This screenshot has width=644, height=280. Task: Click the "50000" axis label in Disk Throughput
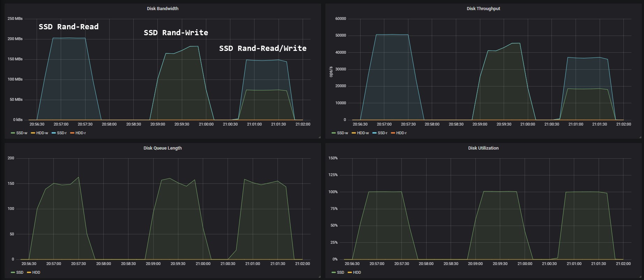tap(341, 35)
